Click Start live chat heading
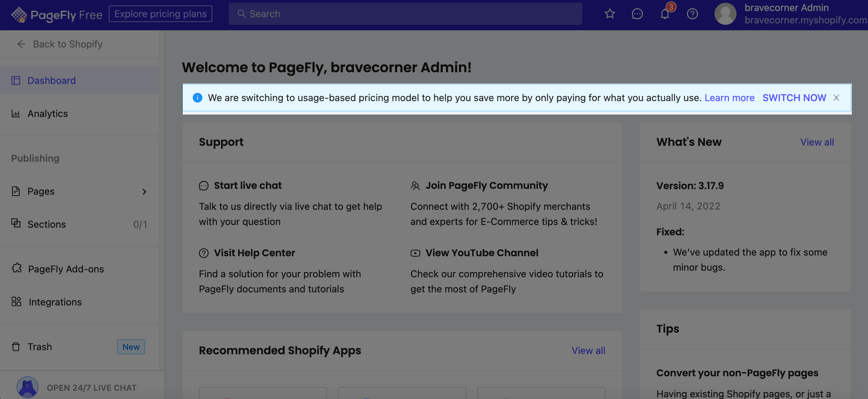 point(248,185)
